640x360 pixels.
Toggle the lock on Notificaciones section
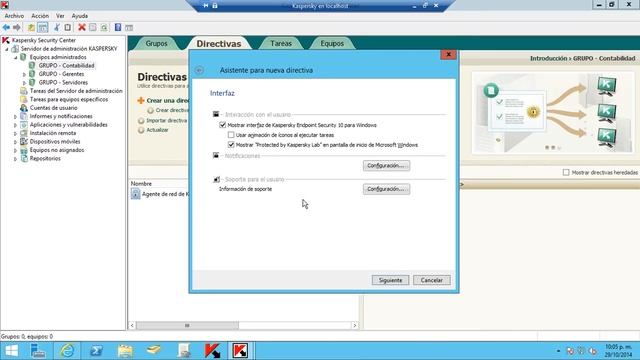pos(216,156)
